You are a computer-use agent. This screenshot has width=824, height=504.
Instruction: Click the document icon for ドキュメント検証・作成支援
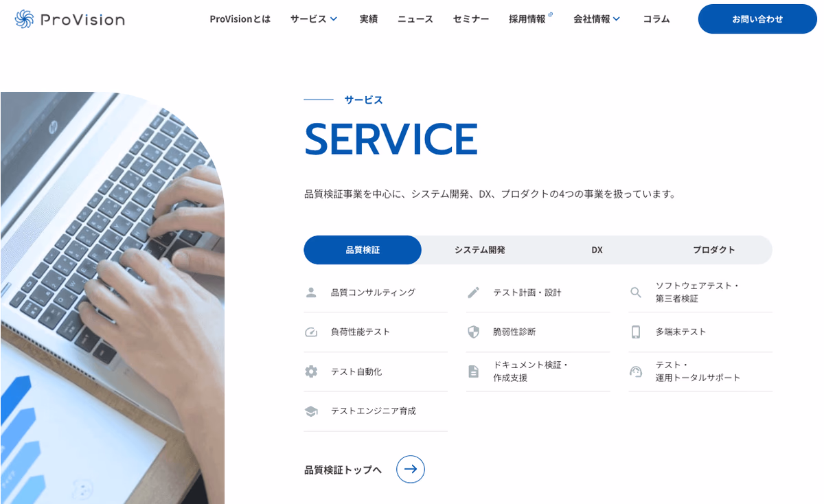tap(473, 371)
